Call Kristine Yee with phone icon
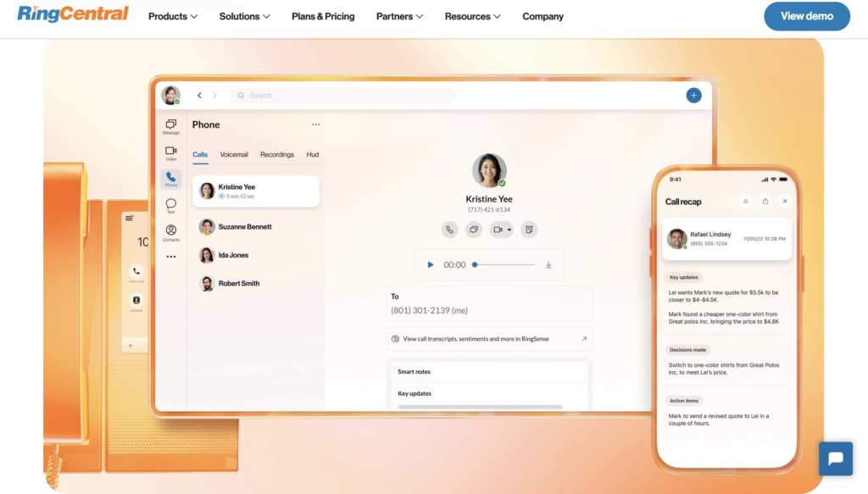 point(449,230)
